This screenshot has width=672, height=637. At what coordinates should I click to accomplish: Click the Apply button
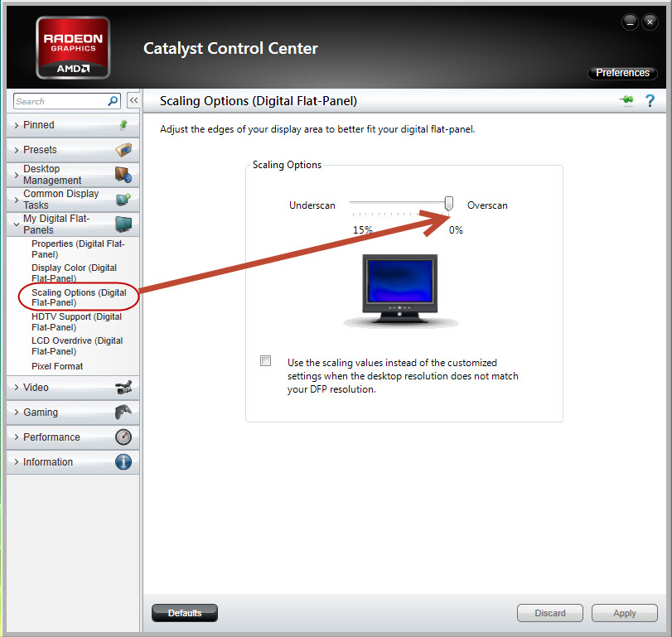click(x=624, y=613)
